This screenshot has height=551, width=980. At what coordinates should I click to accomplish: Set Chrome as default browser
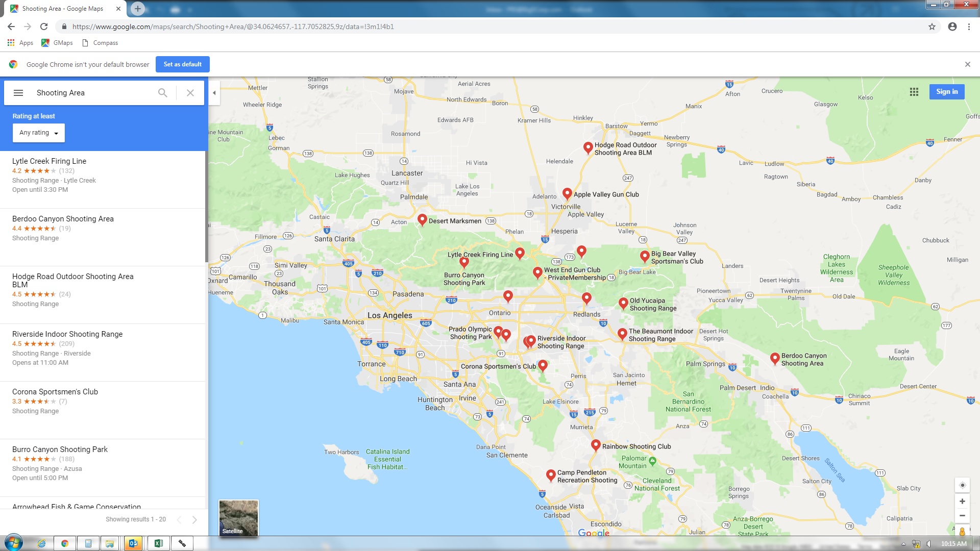coord(182,64)
